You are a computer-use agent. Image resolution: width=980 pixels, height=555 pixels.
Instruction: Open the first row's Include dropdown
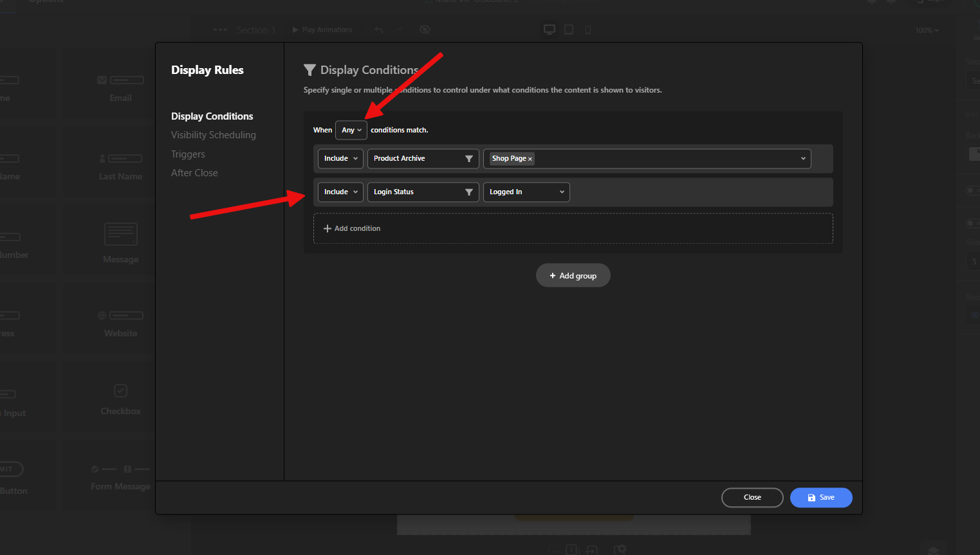pos(340,159)
